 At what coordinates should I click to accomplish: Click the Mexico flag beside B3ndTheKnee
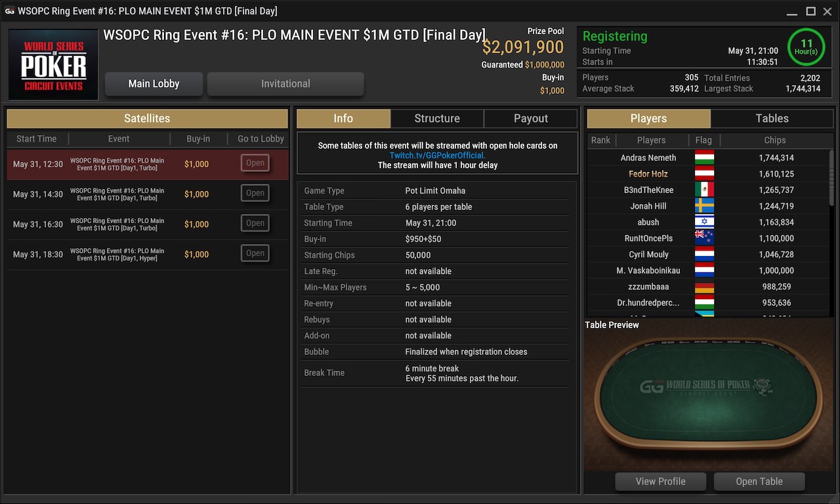click(704, 190)
